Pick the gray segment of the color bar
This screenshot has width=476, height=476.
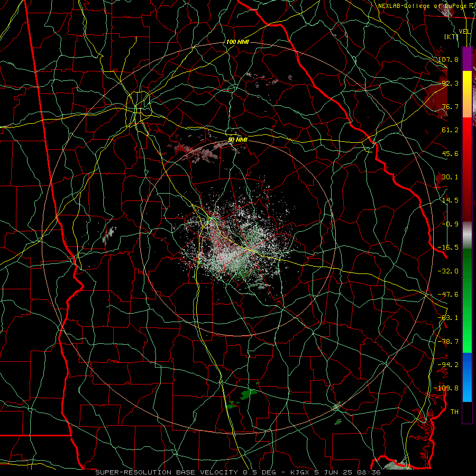467,235
